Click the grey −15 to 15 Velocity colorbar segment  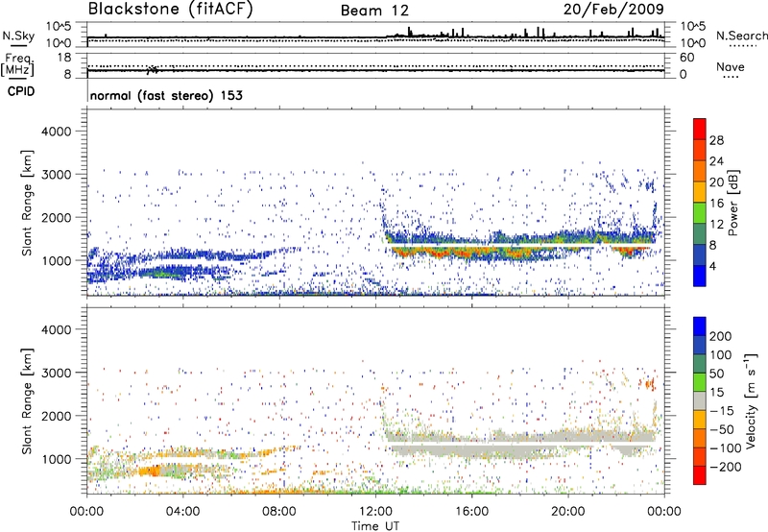700,400
